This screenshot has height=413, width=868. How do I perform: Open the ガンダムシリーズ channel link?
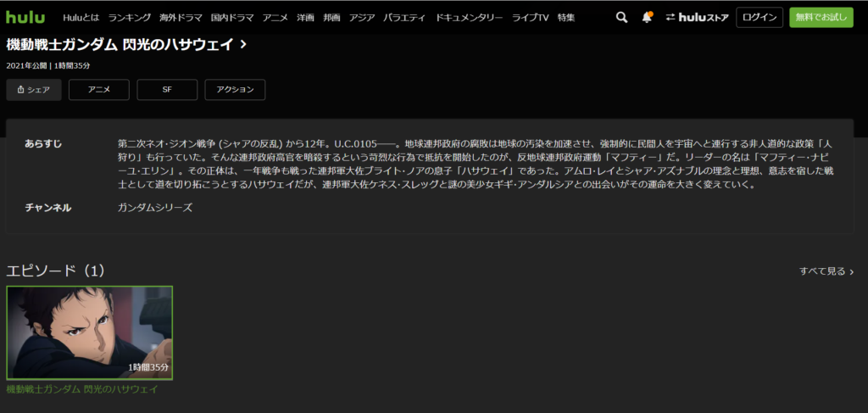pos(155,208)
